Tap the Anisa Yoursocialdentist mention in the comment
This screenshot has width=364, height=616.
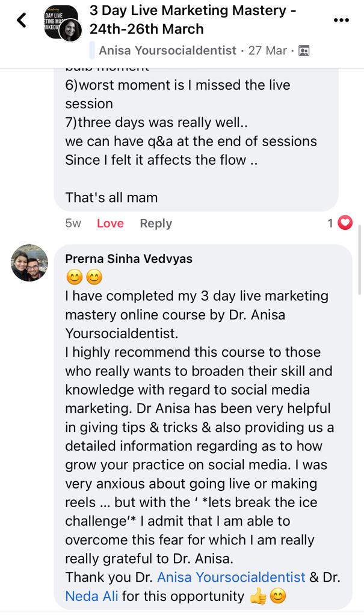pyautogui.click(x=231, y=577)
